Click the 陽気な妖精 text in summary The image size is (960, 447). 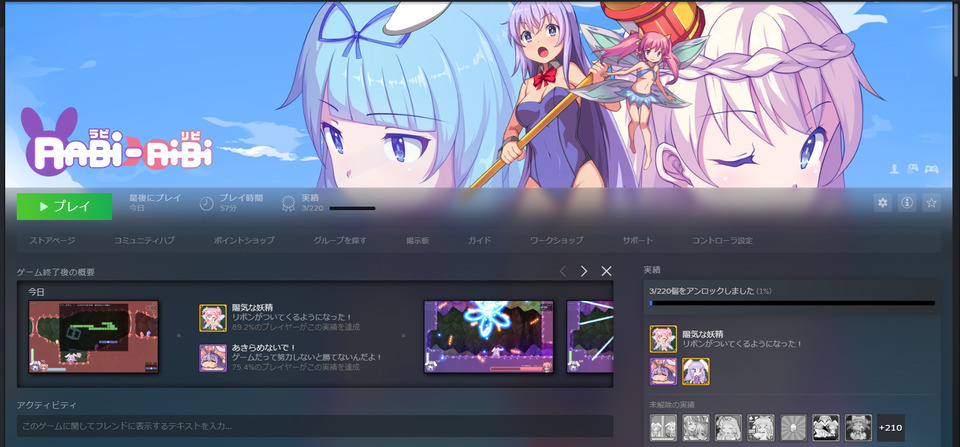252,307
